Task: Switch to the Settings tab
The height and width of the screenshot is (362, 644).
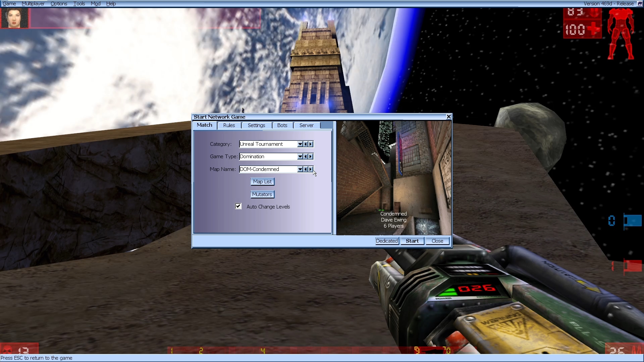Action: (256, 125)
